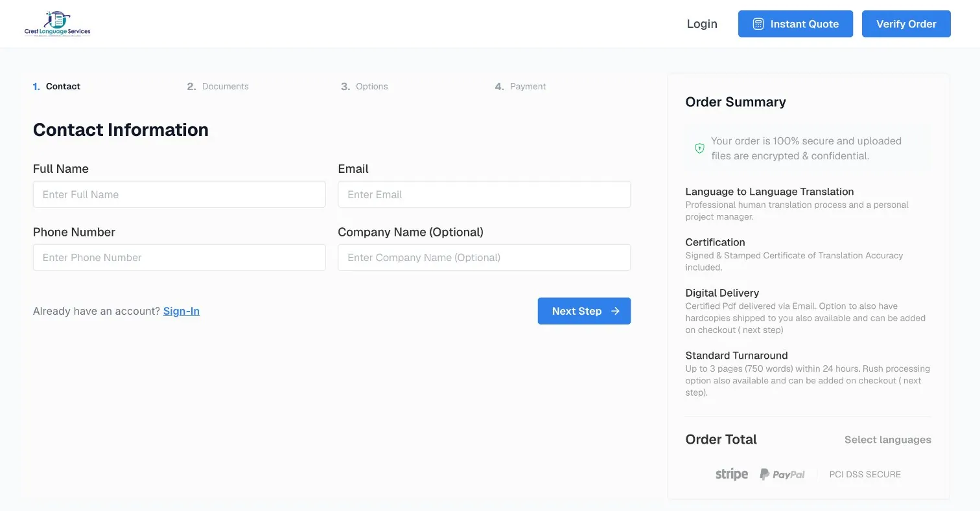Viewport: 980px width, 511px height.
Task: Click the Phone Number field label
Action: [74, 232]
